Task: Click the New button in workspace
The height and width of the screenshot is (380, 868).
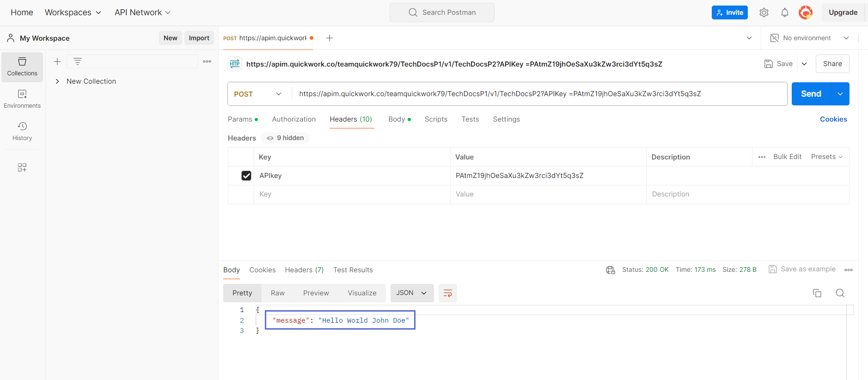Action: 171,38
